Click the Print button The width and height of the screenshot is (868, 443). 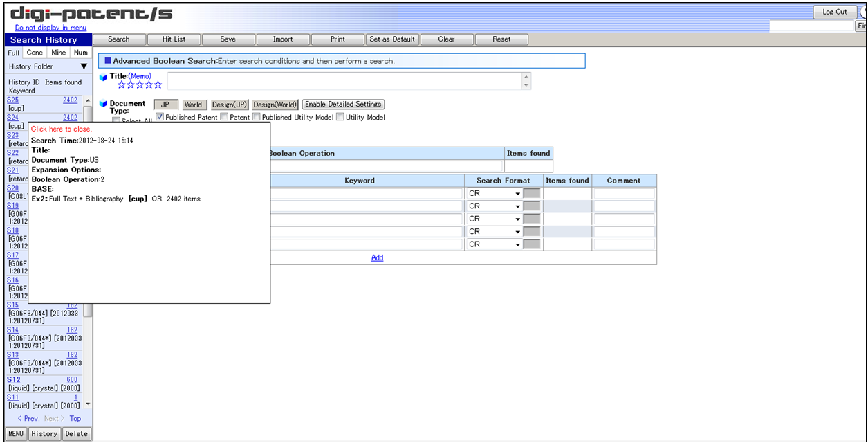pyautogui.click(x=338, y=39)
